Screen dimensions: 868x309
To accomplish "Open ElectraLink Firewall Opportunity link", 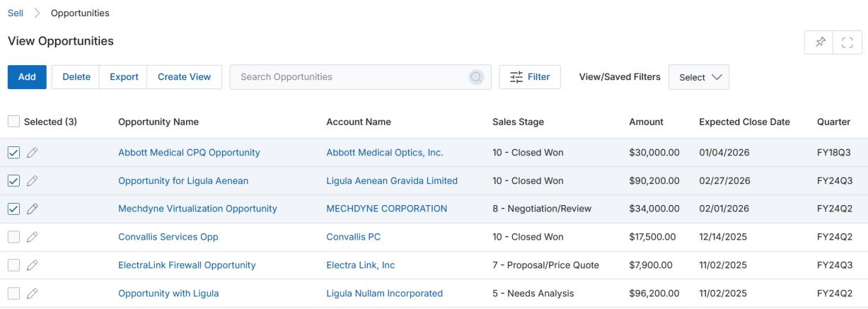I will pyautogui.click(x=187, y=265).
